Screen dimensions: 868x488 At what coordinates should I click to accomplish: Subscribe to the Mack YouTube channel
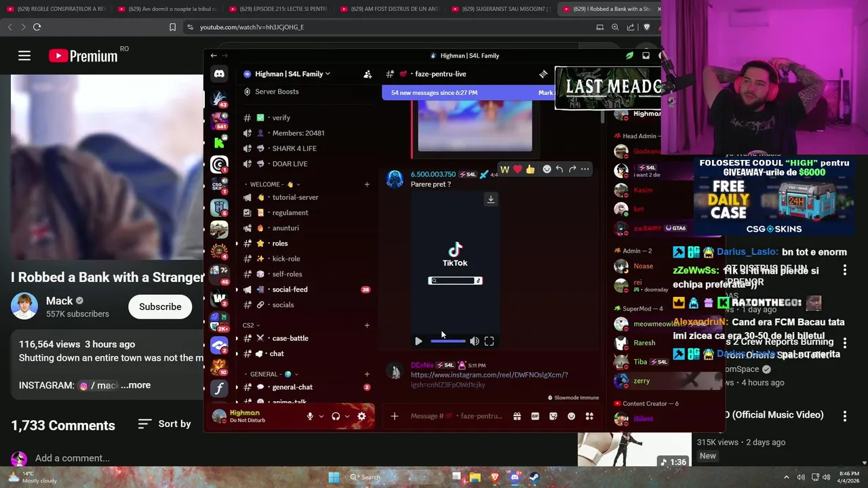tap(160, 307)
